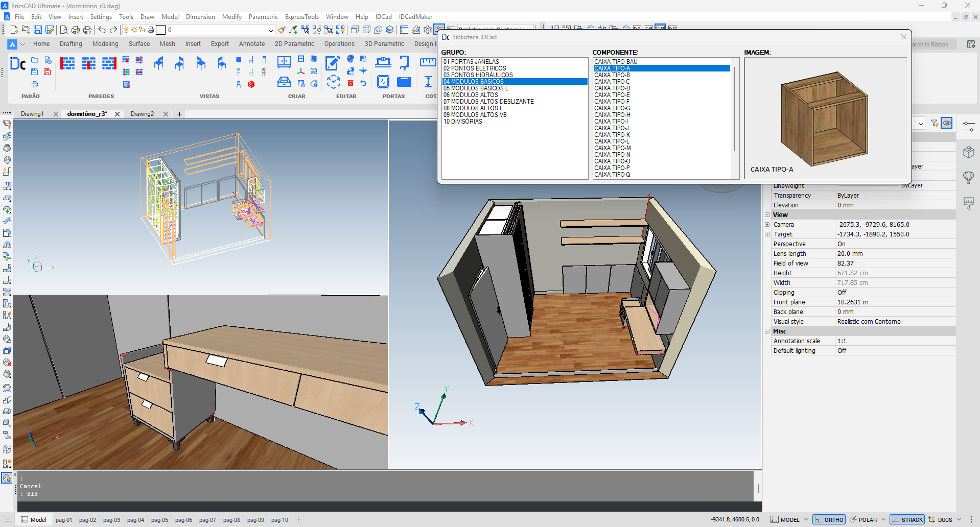
Task: Click the redo arrow in top toolbar
Action: tap(113, 30)
